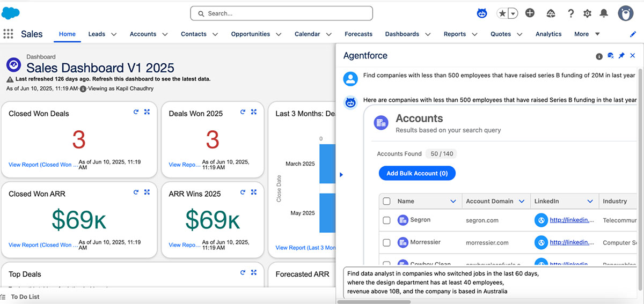Expand the Leads tab dropdown chevron
The height and width of the screenshot is (304, 644).
coord(114,34)
